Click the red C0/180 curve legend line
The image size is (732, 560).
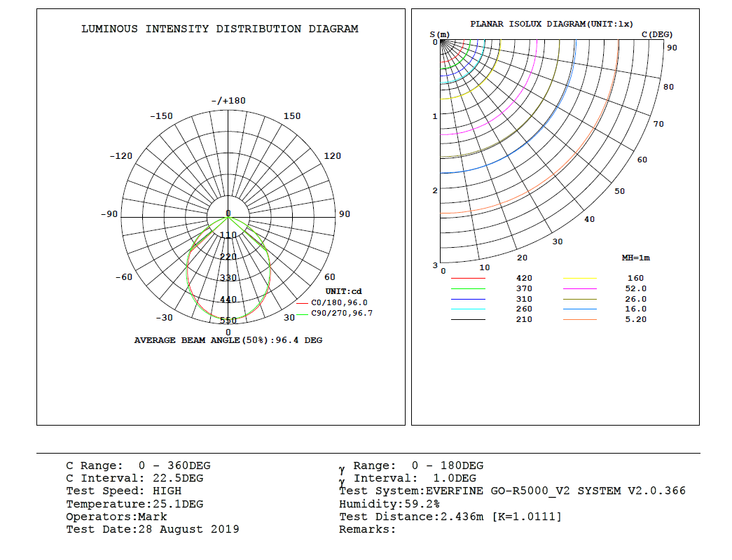[302, 303]
